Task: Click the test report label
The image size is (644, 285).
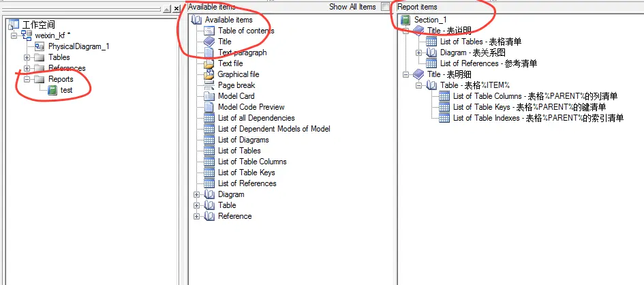Action: [67, 91]
